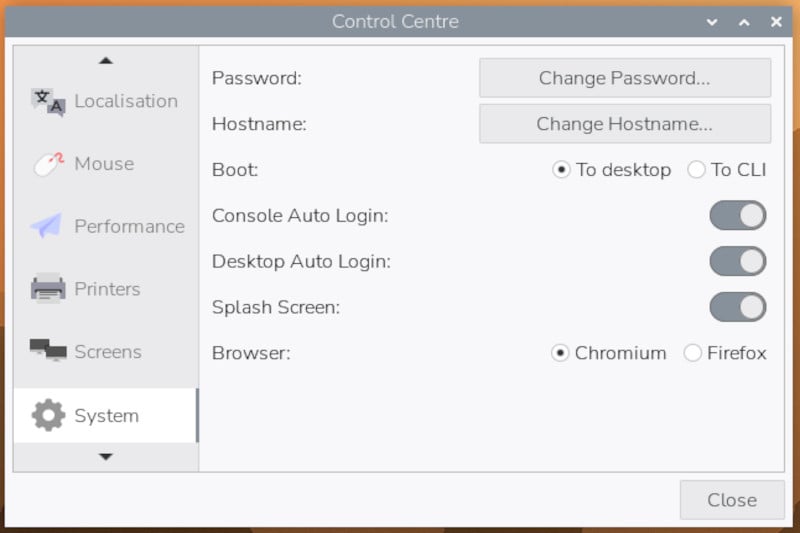Image resolution: width=800 pixels, height=533 pixels.
Task: Click the Printers icon in sidebar
Action: point(47,289)
